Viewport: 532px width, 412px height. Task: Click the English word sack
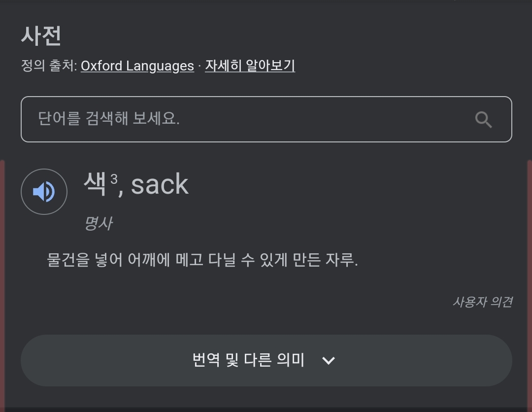(x=160, y=185)
